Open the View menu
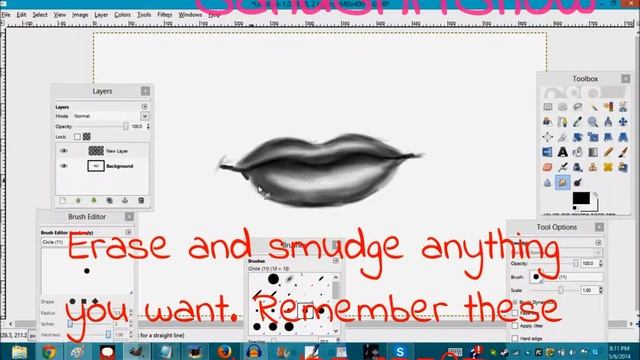 (60, 15)
